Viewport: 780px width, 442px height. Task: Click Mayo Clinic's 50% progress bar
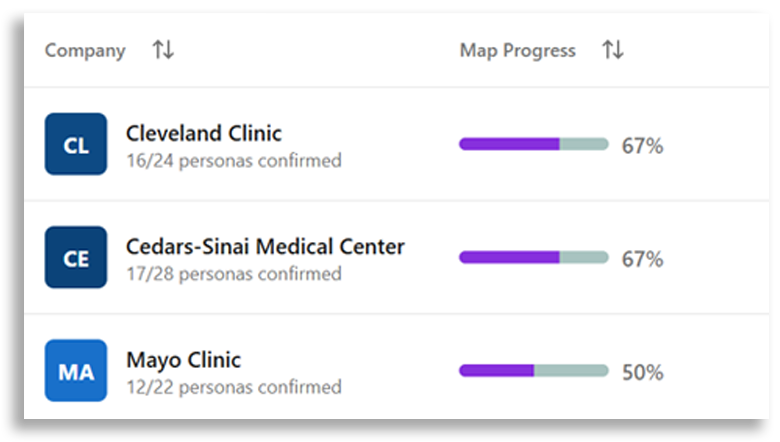[534, 370]
